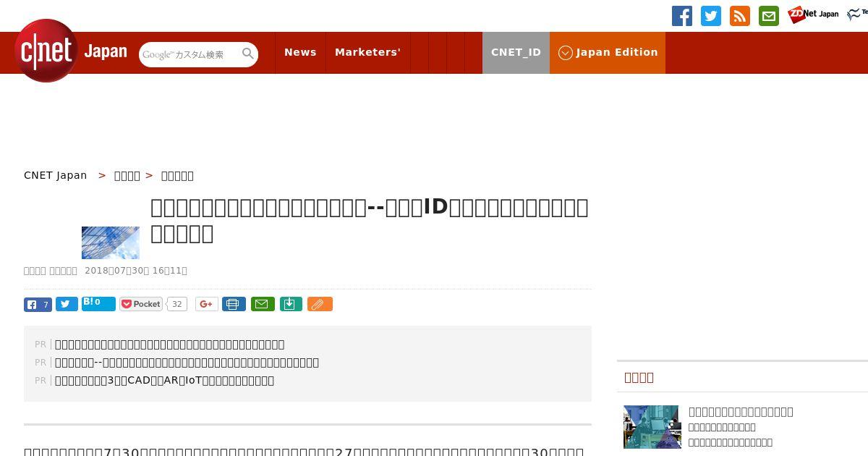The image size is (868, 456).
Task: Click the CNET Japan logo
Action: point(71,51)
